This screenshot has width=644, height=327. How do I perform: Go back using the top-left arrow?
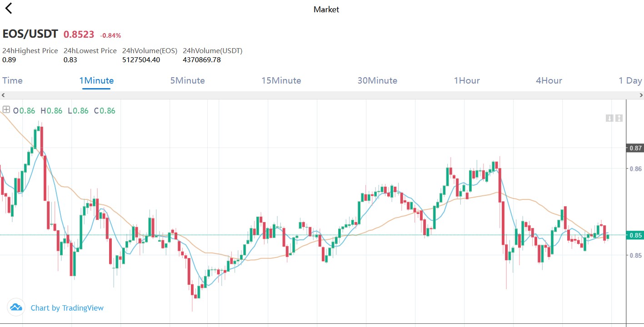[8, 8]
